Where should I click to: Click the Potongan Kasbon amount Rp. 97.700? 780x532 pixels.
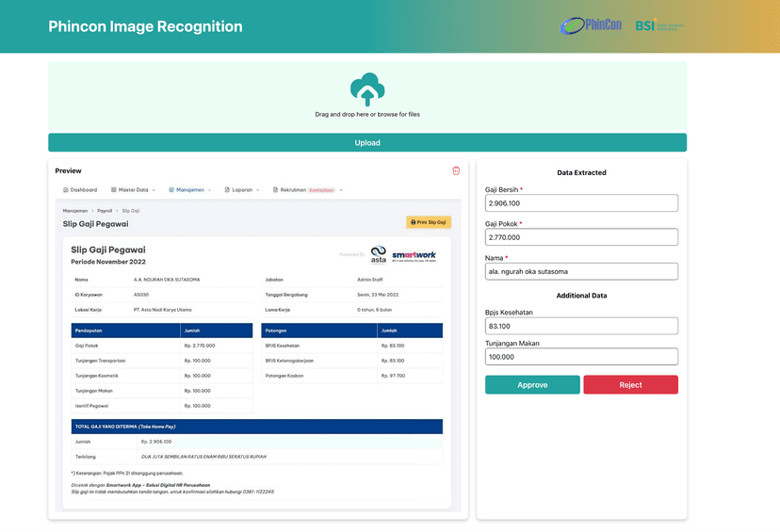[393, 376]
